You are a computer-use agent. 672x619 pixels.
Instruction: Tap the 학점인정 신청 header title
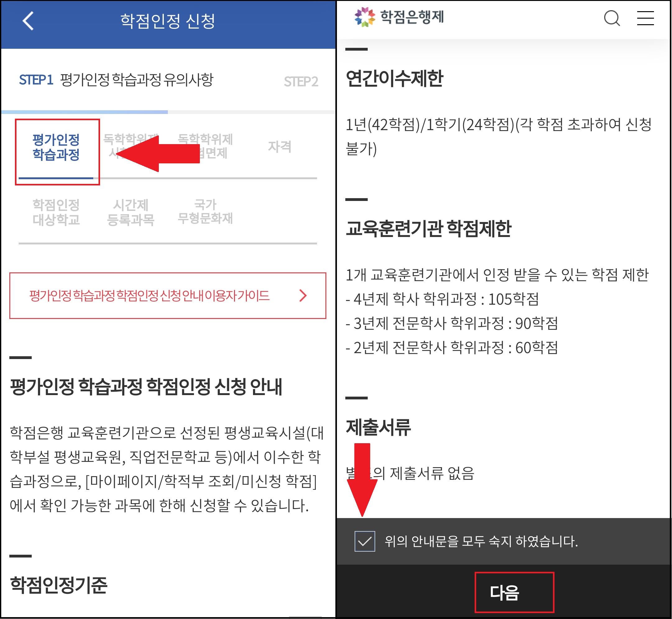[x=168, y=21]
